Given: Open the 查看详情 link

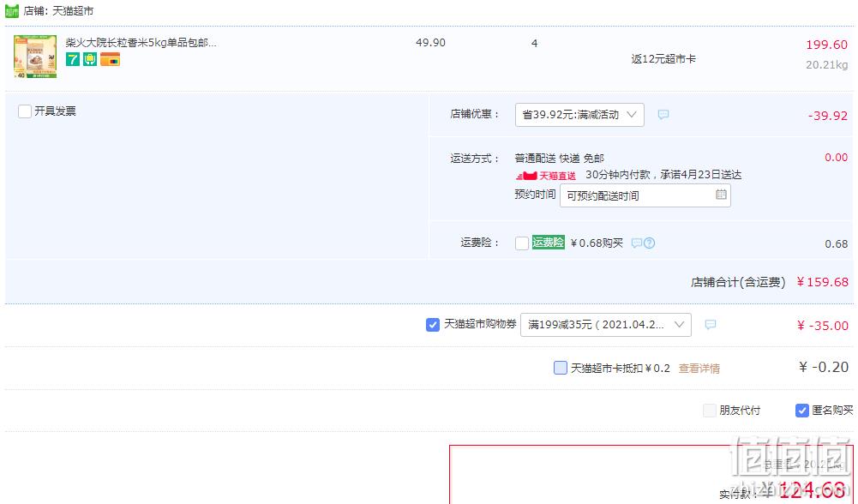Looking at the screenshot, I should (x=699, y=369).
